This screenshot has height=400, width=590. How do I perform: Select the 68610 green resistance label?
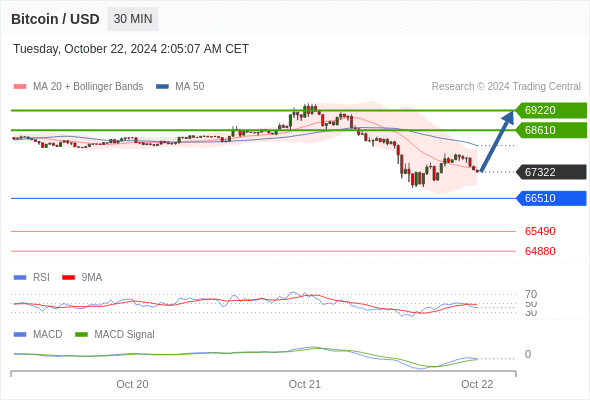click(x=551, y=130)
